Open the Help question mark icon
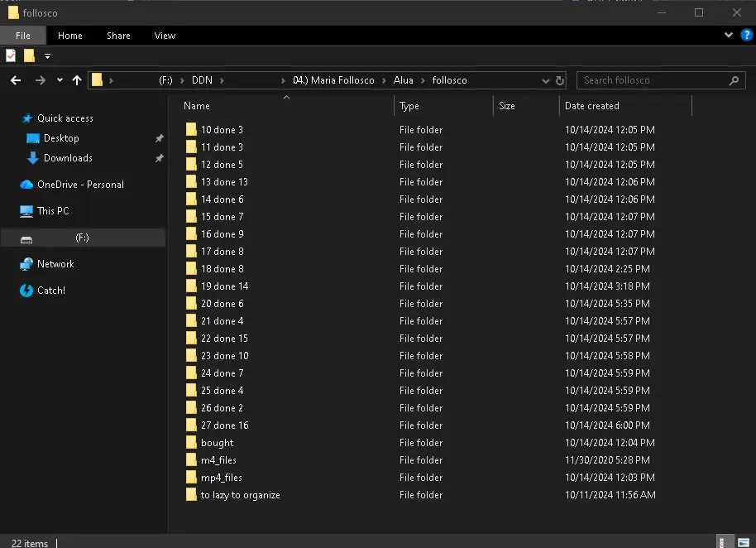The image size is (756, 548). [746, 36]
